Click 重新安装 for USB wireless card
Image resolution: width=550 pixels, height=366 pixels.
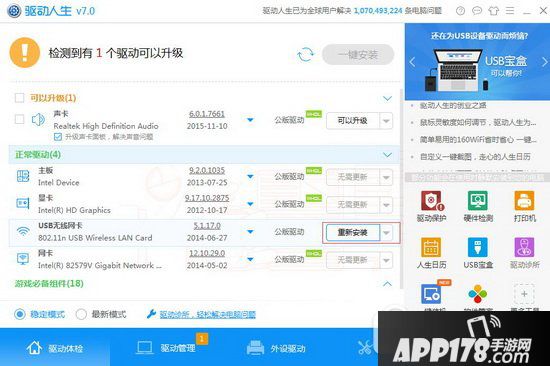point(353,233)
